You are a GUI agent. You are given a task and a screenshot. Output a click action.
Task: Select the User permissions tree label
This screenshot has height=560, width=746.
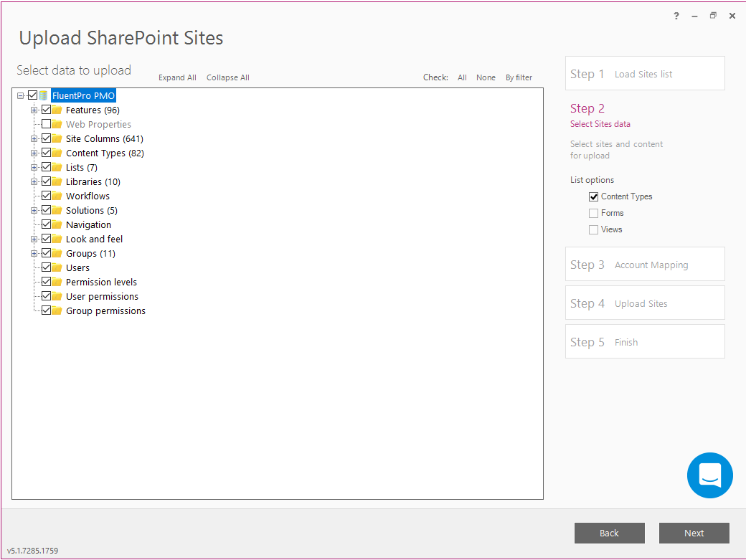(x=103, y=296)
